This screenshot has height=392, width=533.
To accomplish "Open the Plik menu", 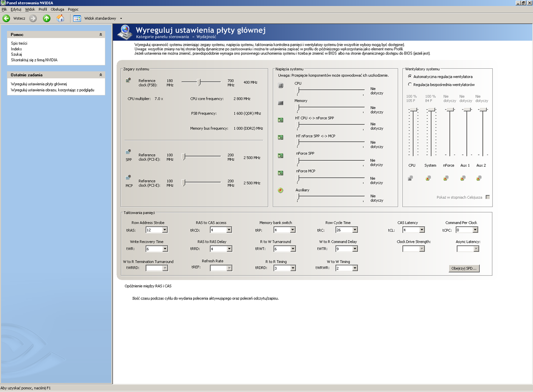I will [5, 9].
